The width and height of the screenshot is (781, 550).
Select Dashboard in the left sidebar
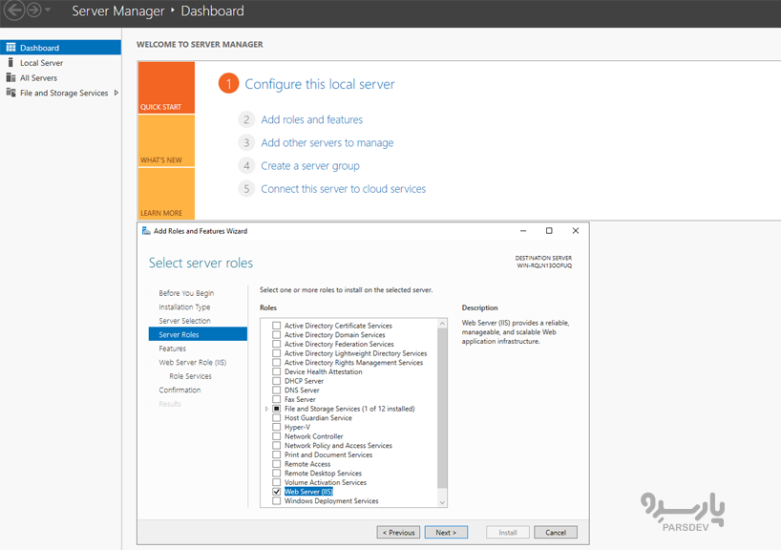click(60, 47)
